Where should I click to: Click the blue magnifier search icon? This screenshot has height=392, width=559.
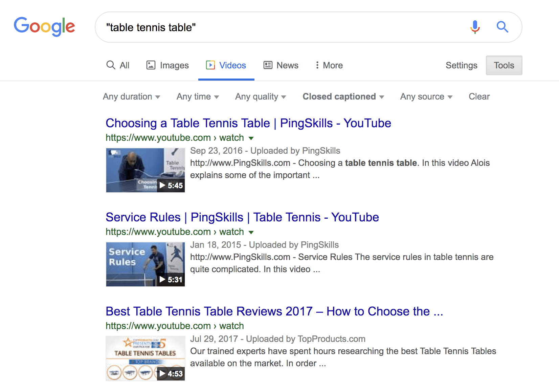502,27
